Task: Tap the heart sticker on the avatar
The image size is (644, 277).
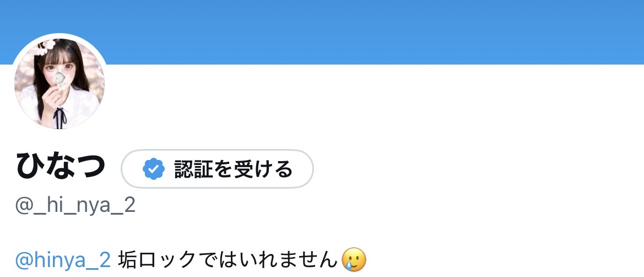Action: click(60, 78)
